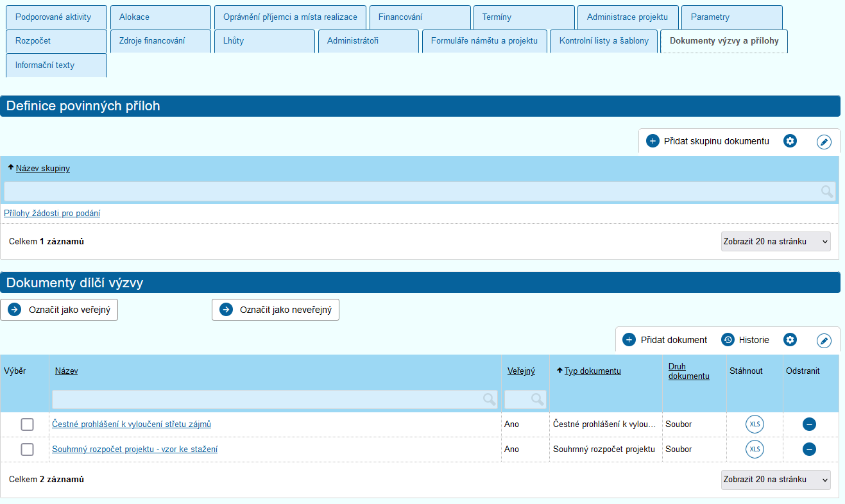The image size is (845, 504).
Task: Switch to the Rozpočet tab
Action: click(56, 41)
